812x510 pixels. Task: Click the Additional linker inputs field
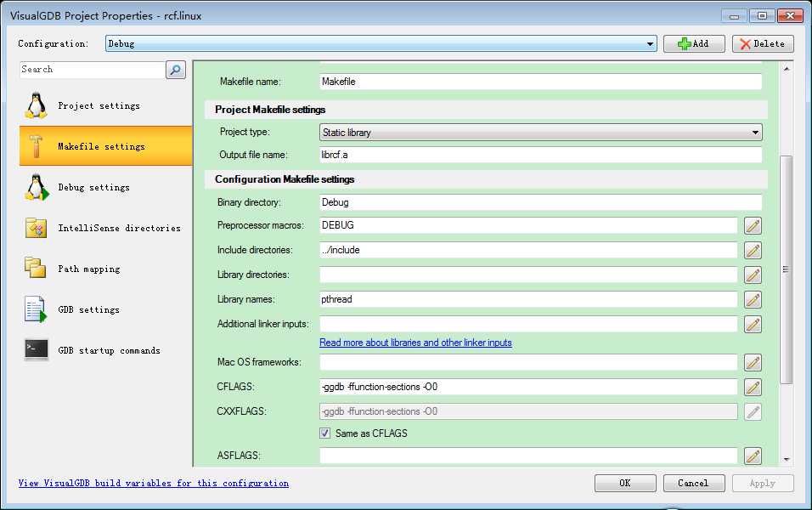coord(528,324)
